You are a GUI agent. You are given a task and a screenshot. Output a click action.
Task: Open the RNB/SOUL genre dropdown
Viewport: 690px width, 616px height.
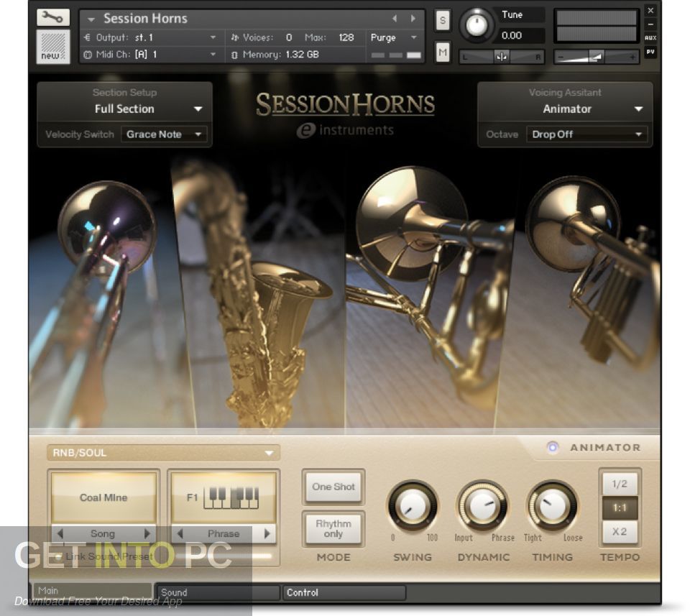[x=163, y=453]
